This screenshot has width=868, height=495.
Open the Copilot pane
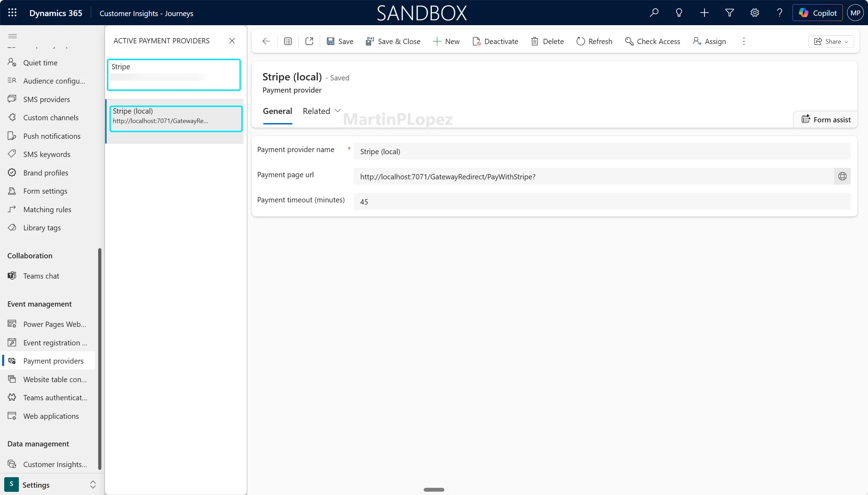point(818,13)
